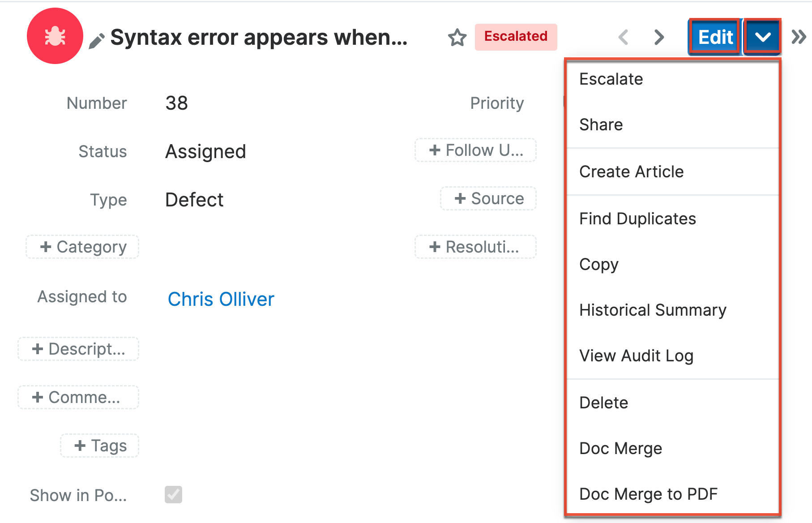
Task: Add a Category using its plus icon
Action: (x=82, y=247)
